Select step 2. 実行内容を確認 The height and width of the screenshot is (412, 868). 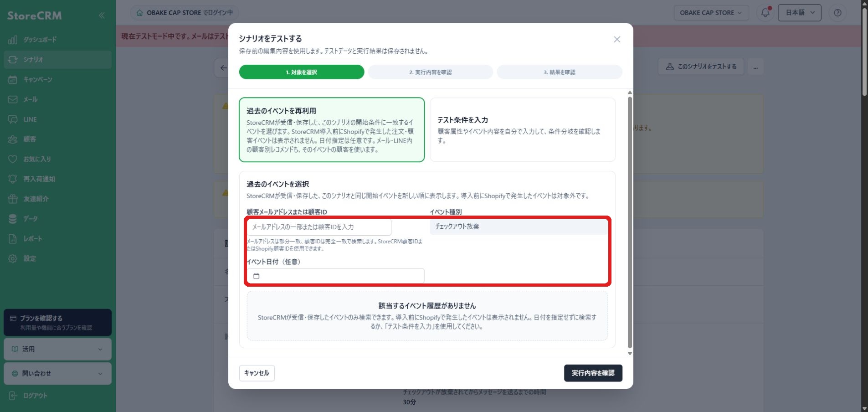tap(431, 72)
